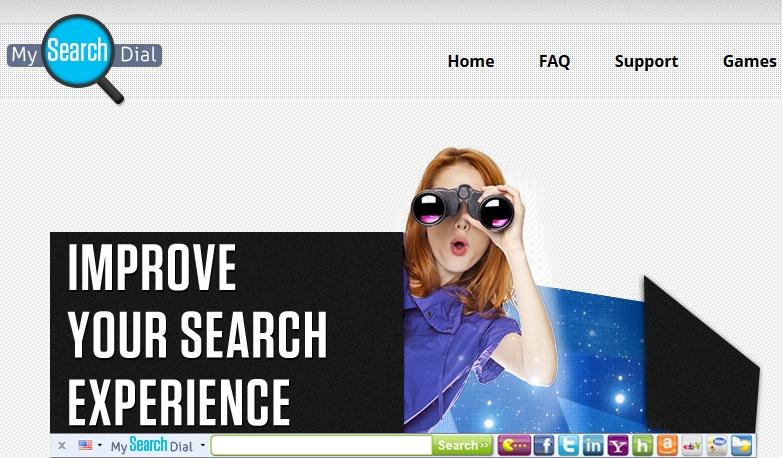
Task: Click the green 'h' toolbar icon
Action: (642, 445)
